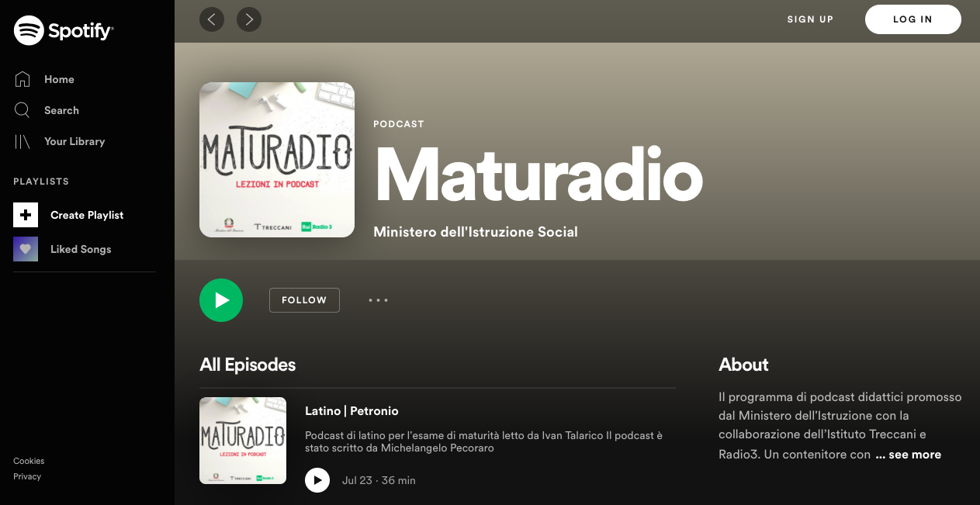Open the Your Library menu item
Viewport: 980px width, 505px height.
point(74,141)
